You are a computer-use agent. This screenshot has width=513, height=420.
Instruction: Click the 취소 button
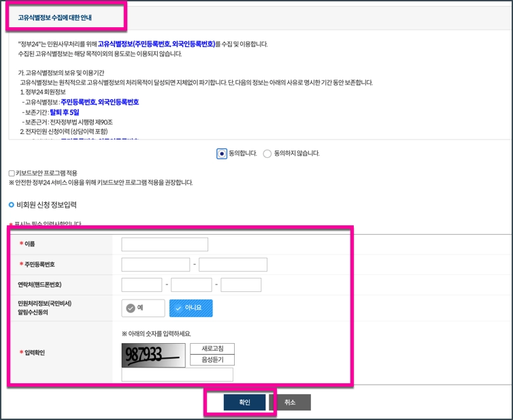pyautogui.click(x=290, y=402)
